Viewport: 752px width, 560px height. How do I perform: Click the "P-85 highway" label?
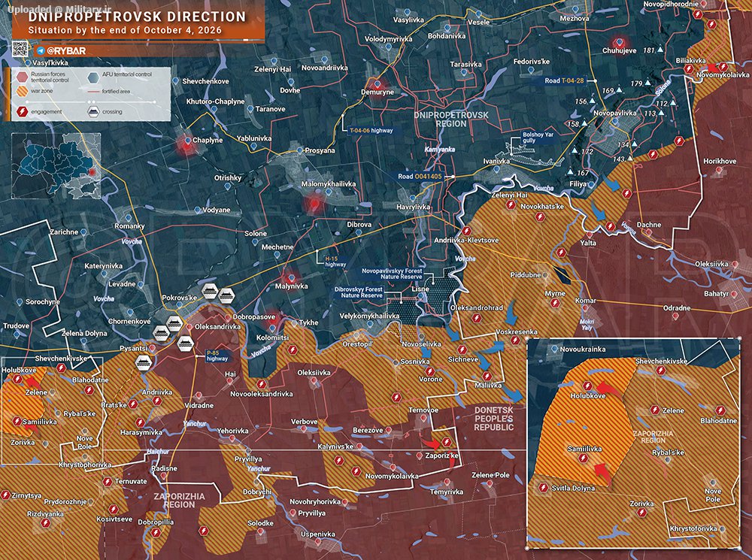[217, 356]
